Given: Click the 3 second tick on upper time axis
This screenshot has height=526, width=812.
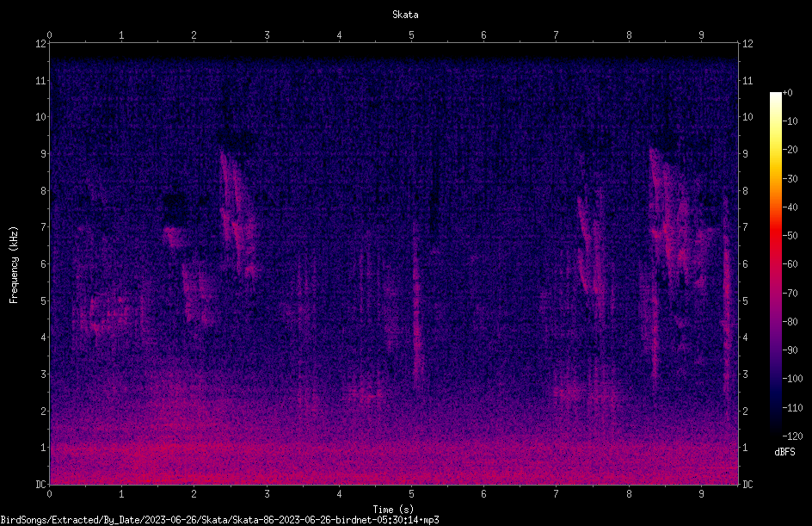Looking at the screenshot, I should point(267,35).
